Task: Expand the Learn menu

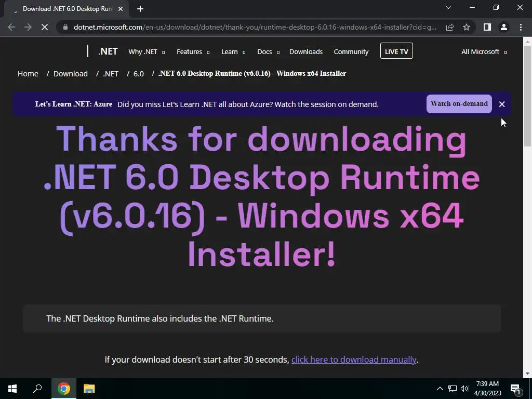Action: [233, 52]
